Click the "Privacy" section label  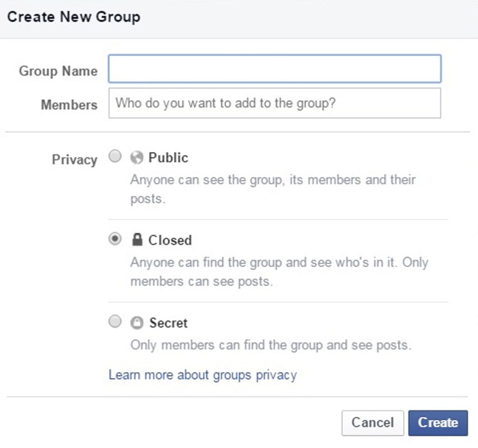(x=74, y=159)
